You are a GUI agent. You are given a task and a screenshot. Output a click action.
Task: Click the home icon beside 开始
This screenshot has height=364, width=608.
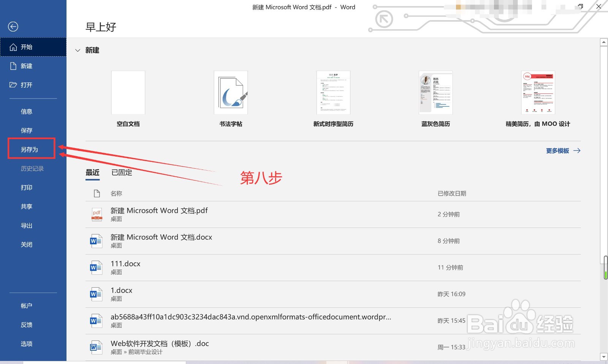[x=13, y=47]
